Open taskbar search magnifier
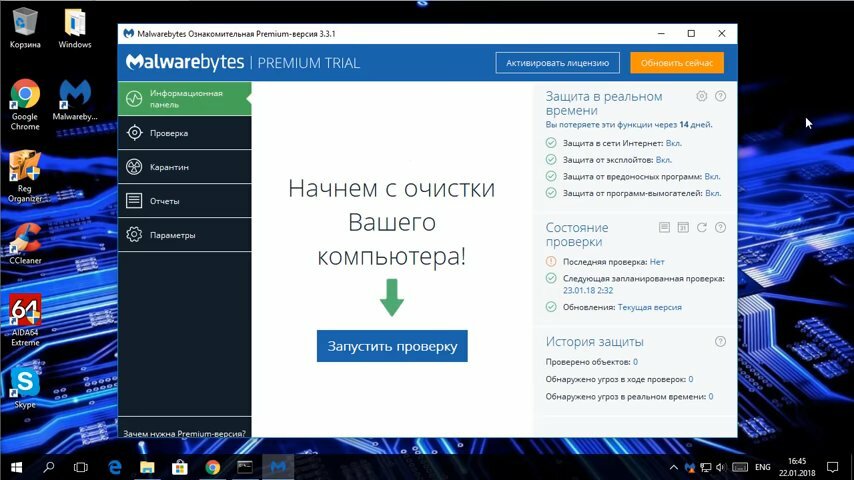 pyautogui.click(x=49, y=467)
